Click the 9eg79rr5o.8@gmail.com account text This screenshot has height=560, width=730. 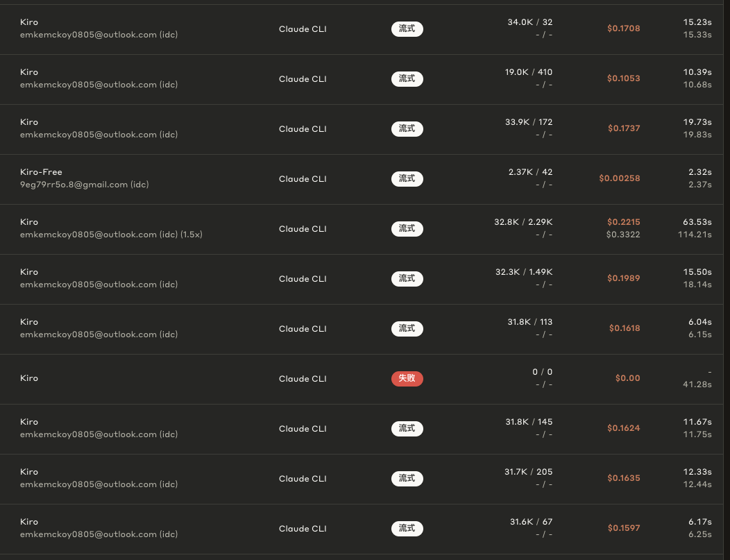click(x=84, y=185)
